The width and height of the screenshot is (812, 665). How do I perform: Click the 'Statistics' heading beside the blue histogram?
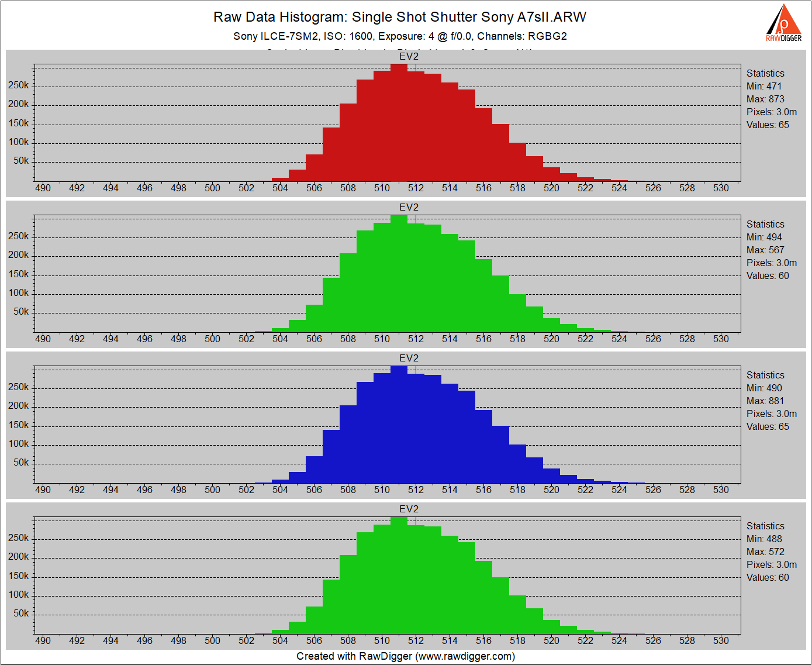coord(765,375)
